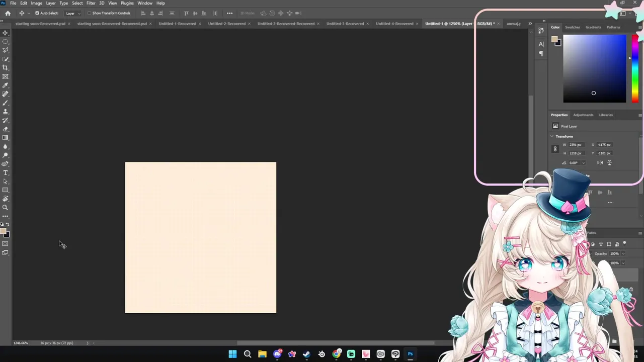The width and height of the screenshot is (644, 362).
Task: Open the Color panel options menu
Action: pos(640,27)
